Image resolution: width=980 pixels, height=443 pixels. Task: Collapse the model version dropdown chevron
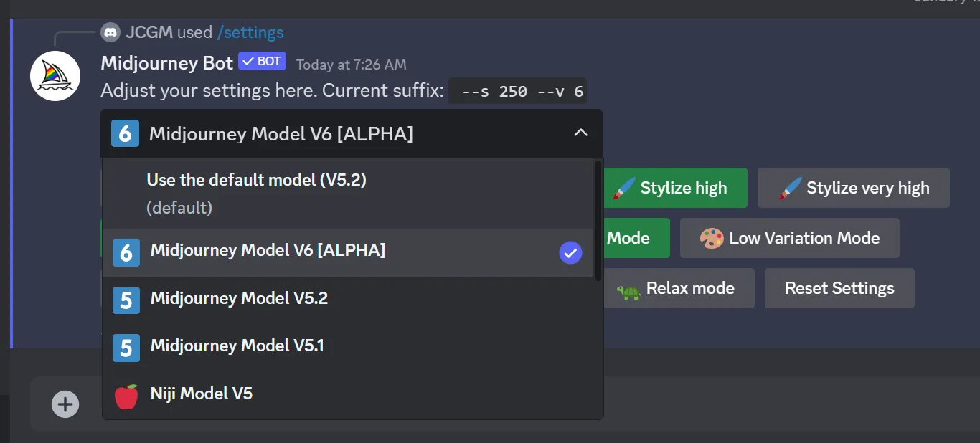[x=581, y=133]
